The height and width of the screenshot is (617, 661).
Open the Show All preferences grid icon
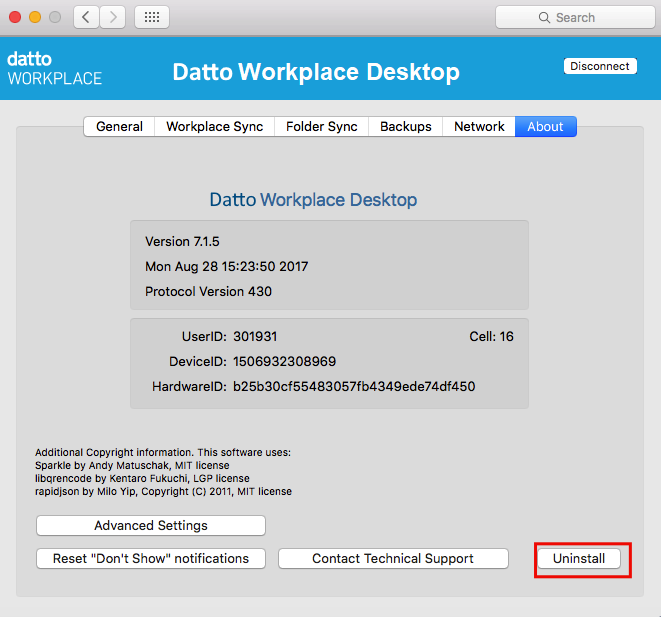point(151,17)
